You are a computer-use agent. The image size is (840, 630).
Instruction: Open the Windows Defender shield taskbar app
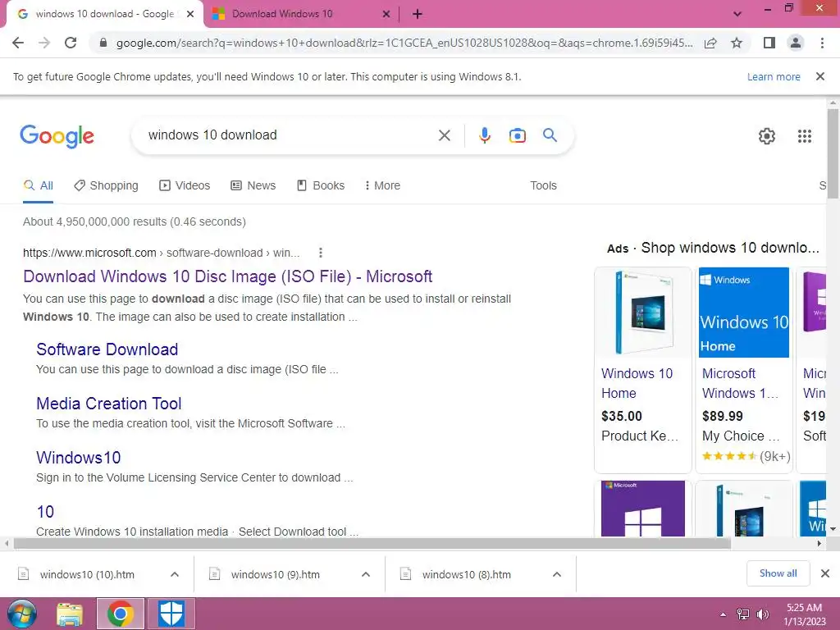[171, 614]
